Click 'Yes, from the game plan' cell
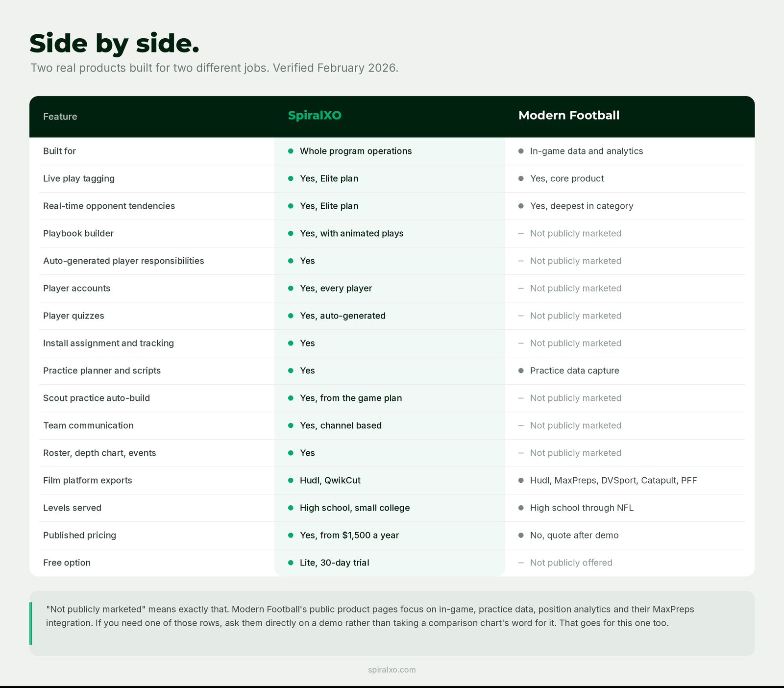This screenshot has height=688, width=784. point(351,398)
